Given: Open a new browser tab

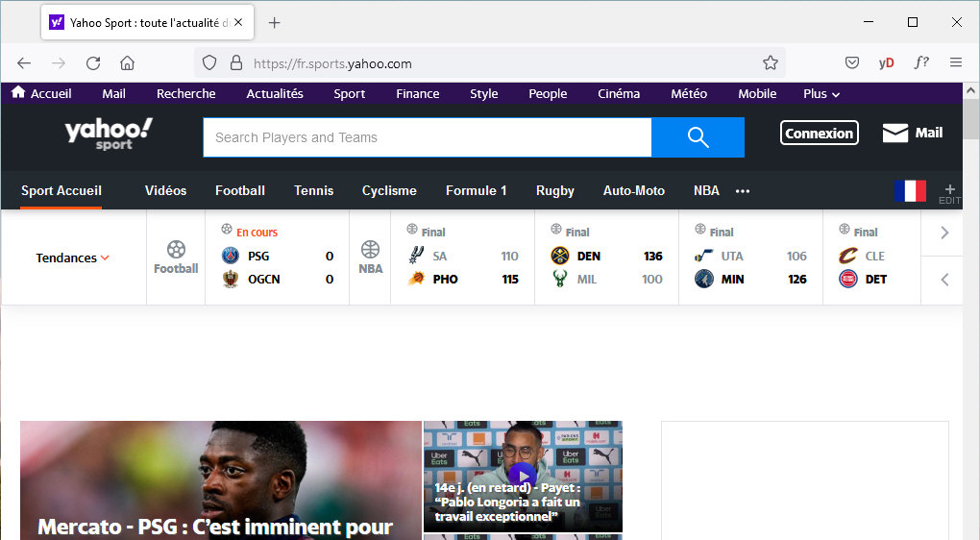Looking at the screenshot, I should tap(274, 22).
